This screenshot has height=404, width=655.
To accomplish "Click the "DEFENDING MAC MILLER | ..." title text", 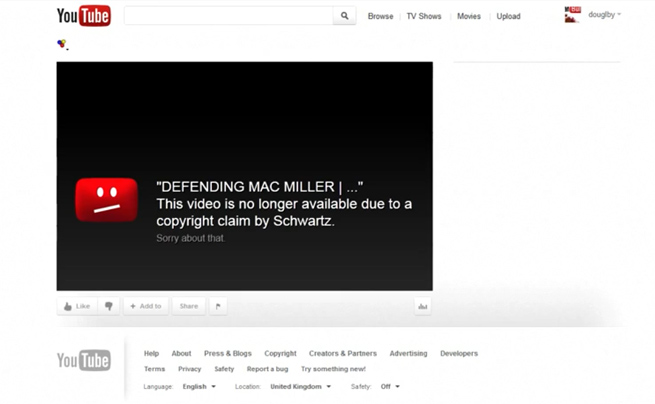I will point(259,187).
